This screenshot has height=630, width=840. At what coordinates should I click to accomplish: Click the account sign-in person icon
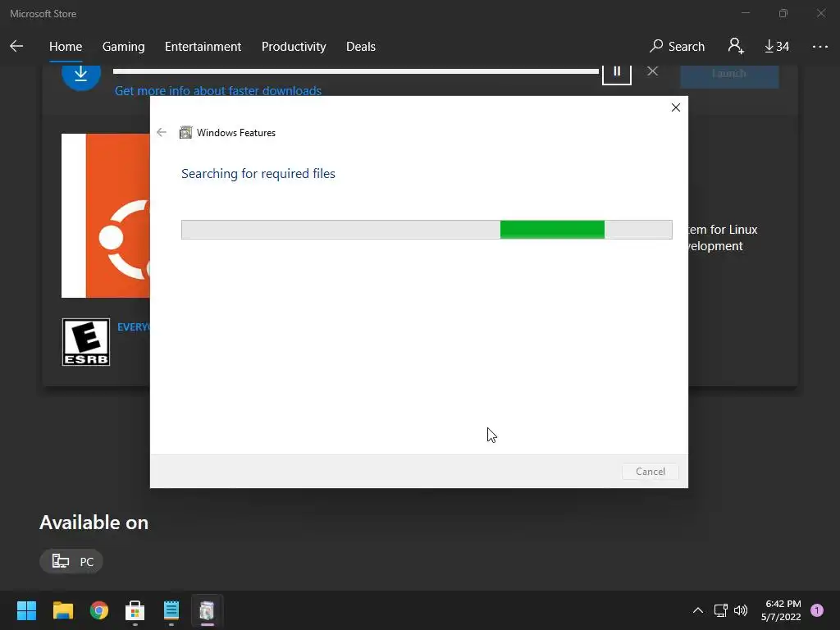[x=736, y=46]
